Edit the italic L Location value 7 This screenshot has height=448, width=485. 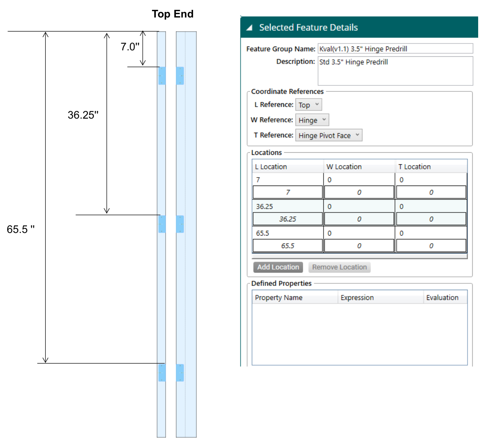pyautogui.click(x=288, y=192)
